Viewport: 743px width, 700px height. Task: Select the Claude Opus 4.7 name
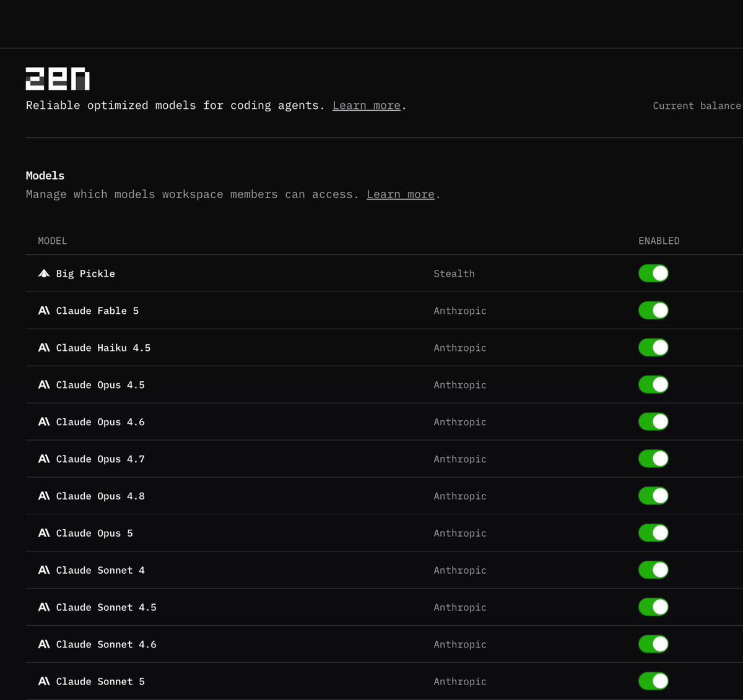100,459
